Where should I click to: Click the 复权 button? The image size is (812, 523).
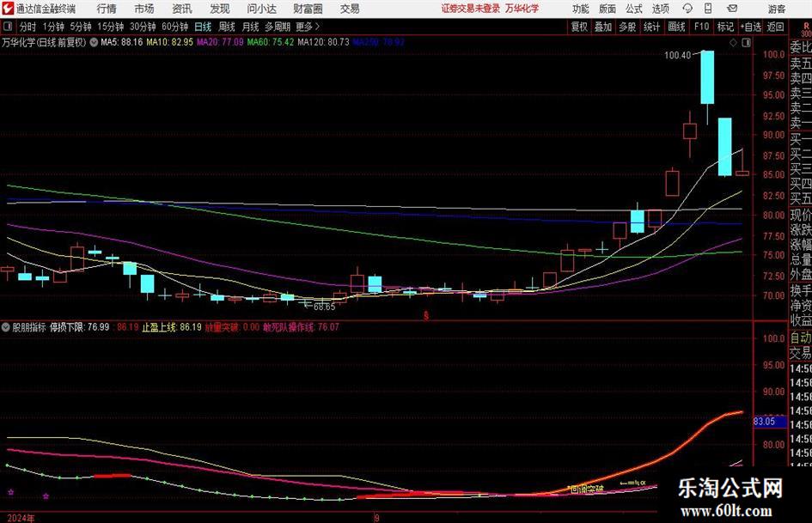[579, 27]
